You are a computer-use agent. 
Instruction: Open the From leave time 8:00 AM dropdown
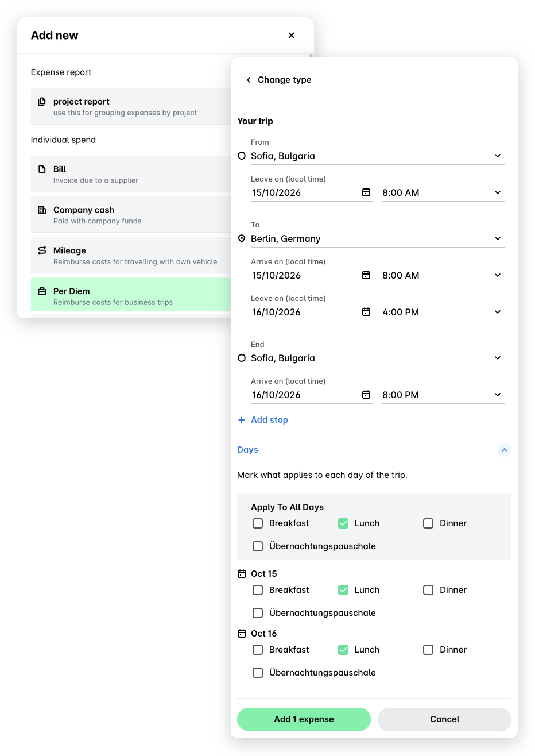pyautogui.click(x=443, y=192)
